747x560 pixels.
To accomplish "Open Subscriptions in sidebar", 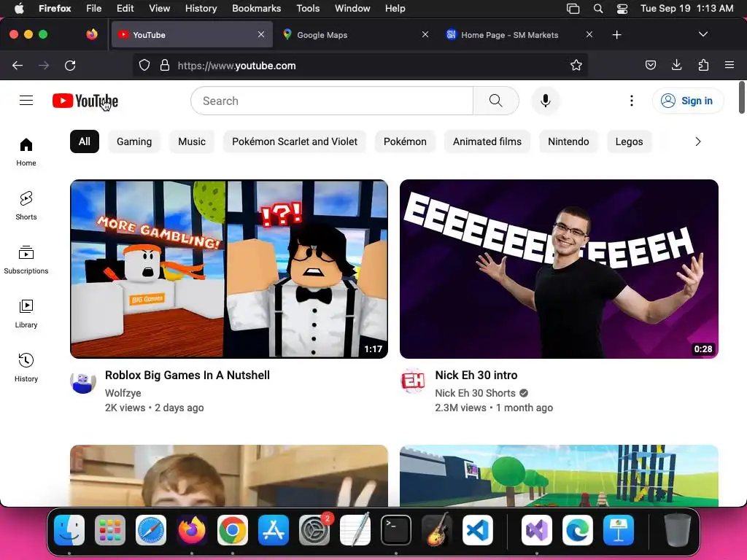I will coord(26,260).
